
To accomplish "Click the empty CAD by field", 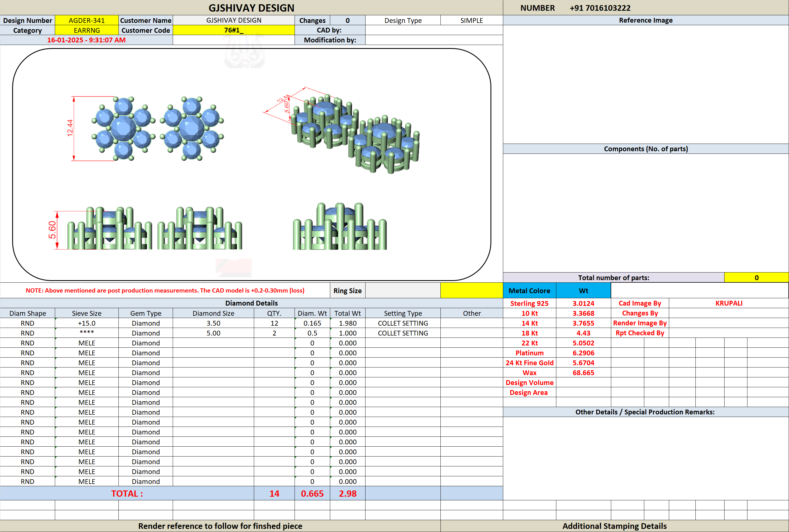I will click(x=434, y=30).
